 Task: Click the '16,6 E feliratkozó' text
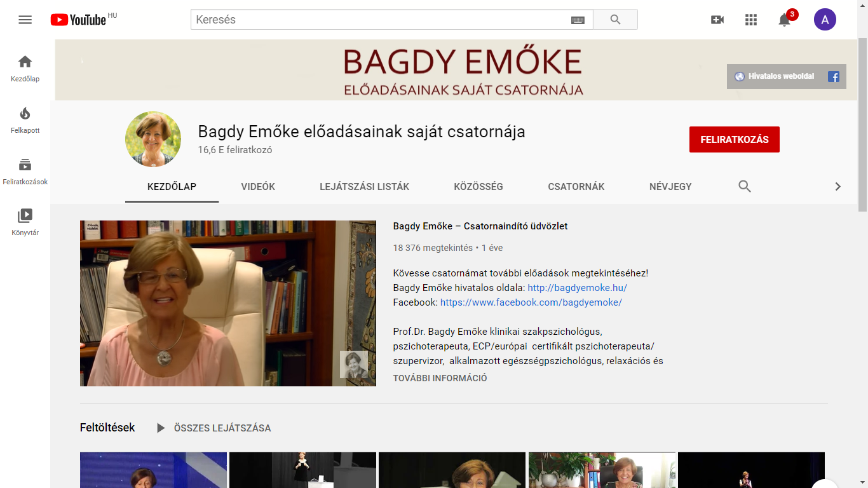tap(235, 150)
